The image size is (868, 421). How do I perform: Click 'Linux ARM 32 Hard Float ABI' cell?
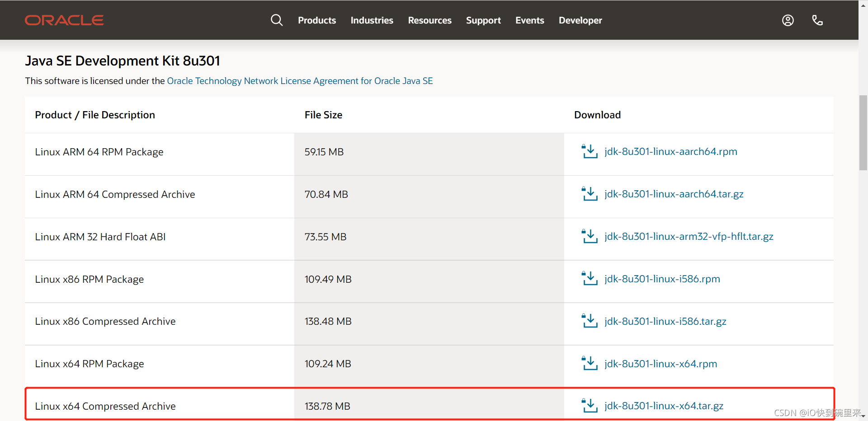160,239
